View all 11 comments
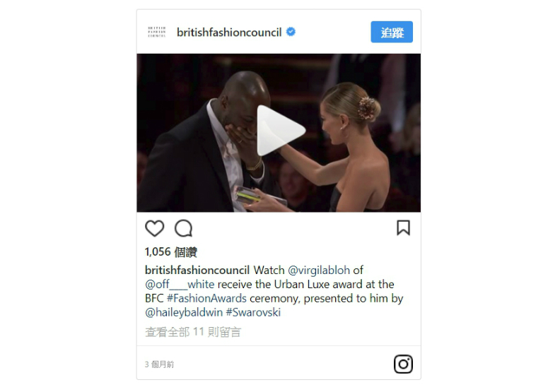The image size is (560, 392). pos(193,332)
